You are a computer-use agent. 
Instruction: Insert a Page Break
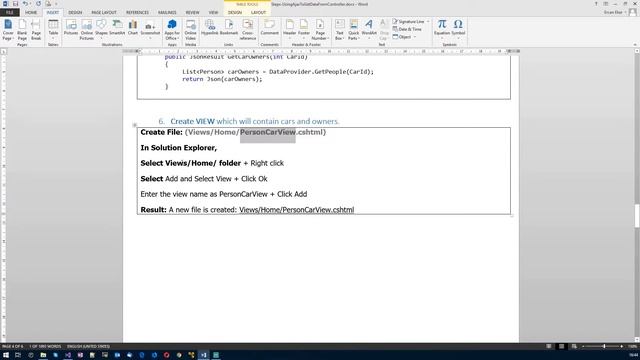tap(36, 30)
